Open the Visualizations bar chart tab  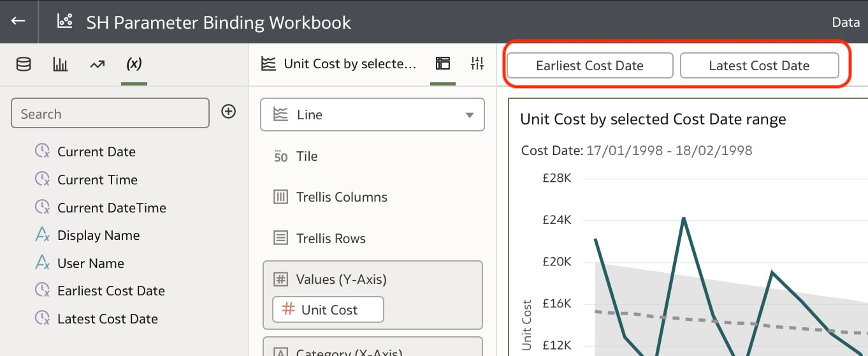tap(61, 64)
